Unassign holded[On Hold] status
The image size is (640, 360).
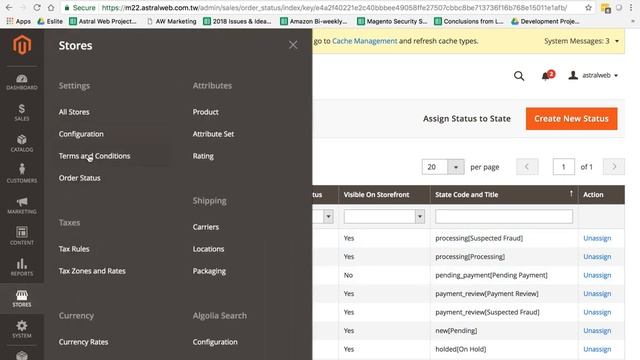point(597,349)
